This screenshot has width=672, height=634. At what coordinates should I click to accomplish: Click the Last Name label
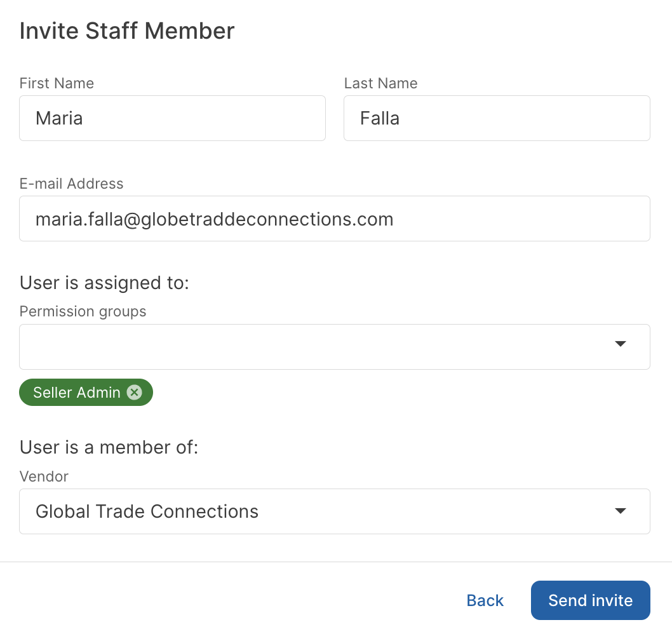coord(380,83)
